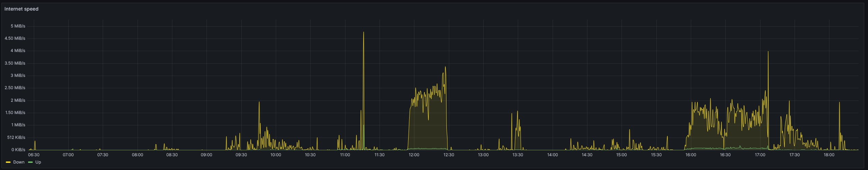Screen dimensions: 868x170
Task: Toggle the Down series in the legend
Action: coord(19,162)
